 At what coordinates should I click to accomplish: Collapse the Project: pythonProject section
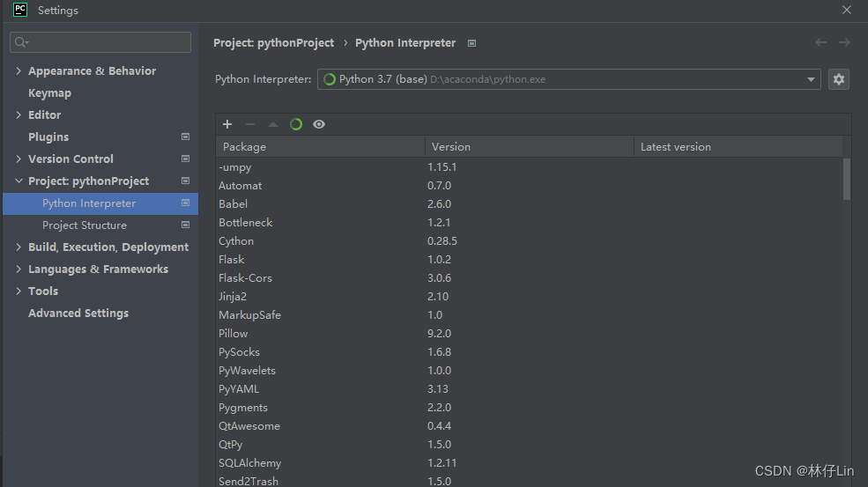click(x=19, y=181)
